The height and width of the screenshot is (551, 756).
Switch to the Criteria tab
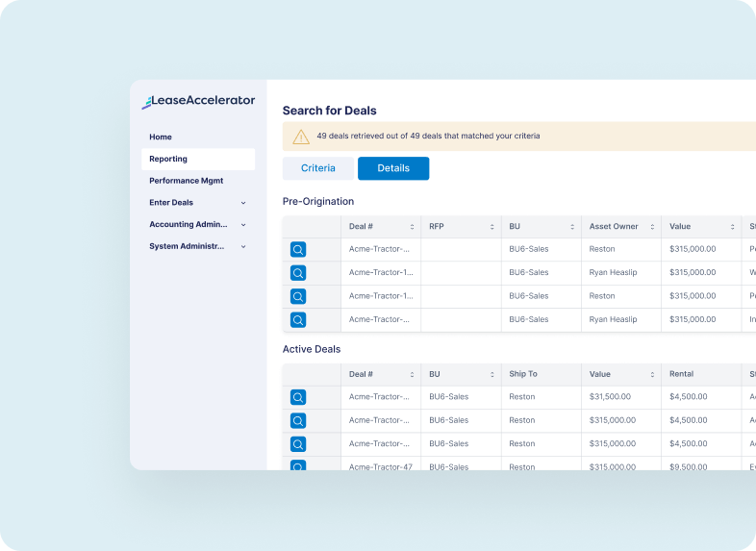(x=318, y=168)
